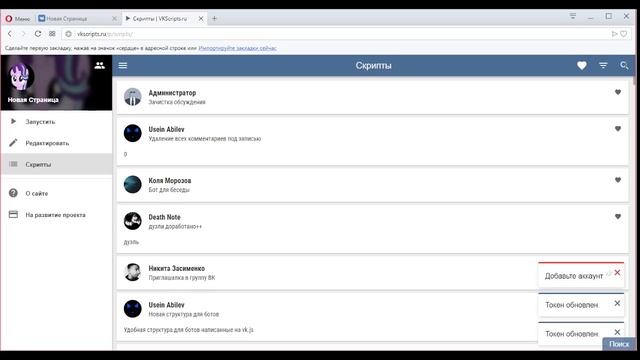Screen dimensions: 640x360
Task: Reload the page with the refresh icon
Action: pyautogui.click(x=38, y=34)
